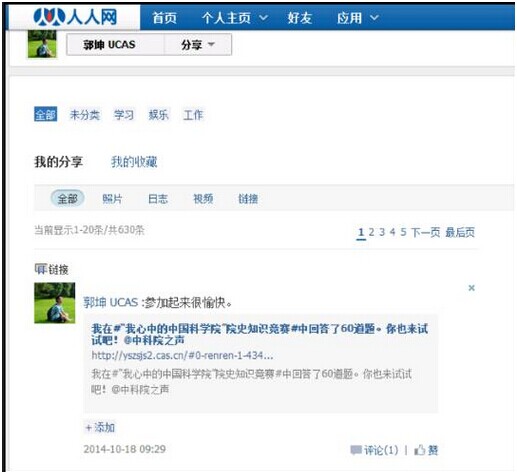The image size is (517, 474).
Task: Open 好友 in the top navigation
Action: click(299, 18)
